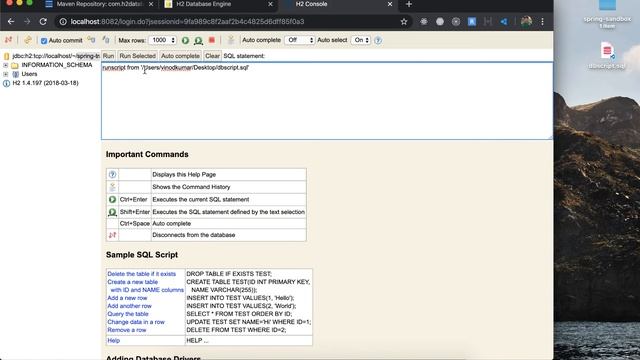640x360 pixels.
Task: Switch to the Maven Repository browser tab
Action: point(99,4)
